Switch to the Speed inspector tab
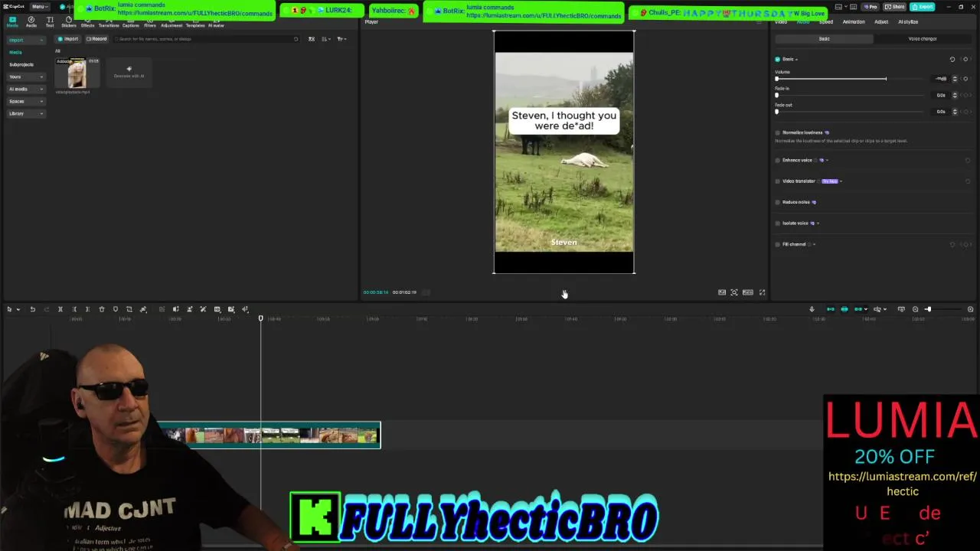The height and width of the screenshot is (551, 980). [x=826, y=21]
